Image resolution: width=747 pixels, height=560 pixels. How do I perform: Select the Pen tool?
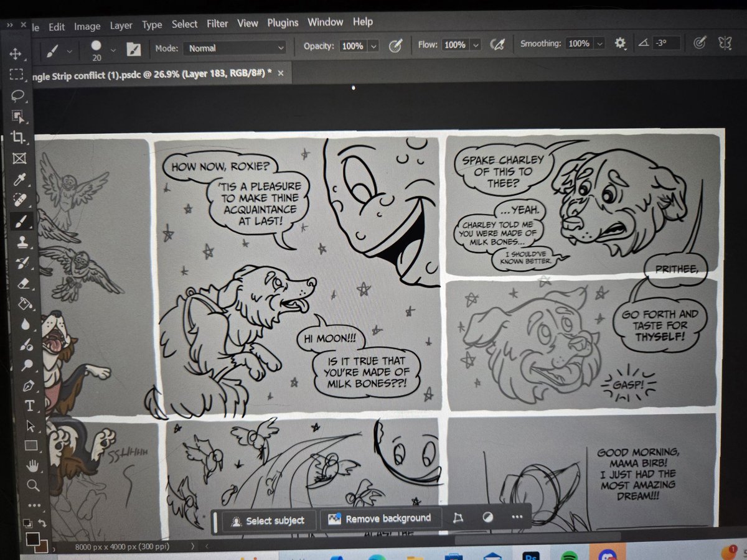[28, 385]
